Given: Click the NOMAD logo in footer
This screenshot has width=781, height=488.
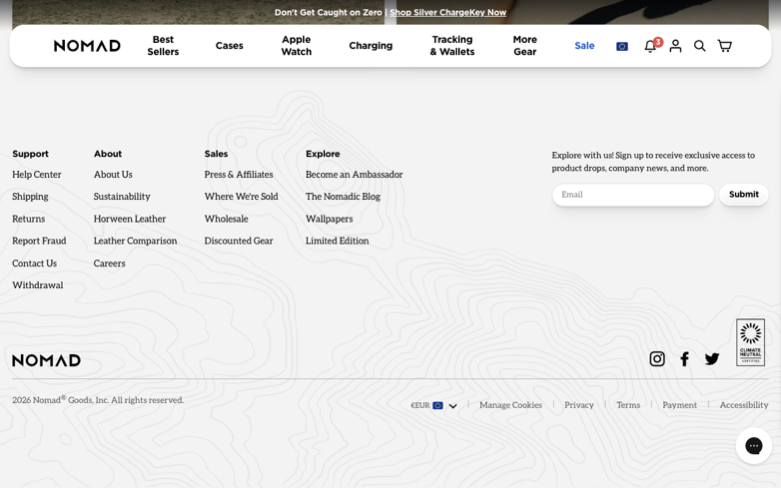Looking at the screenshot, I should tap(46, 360).
